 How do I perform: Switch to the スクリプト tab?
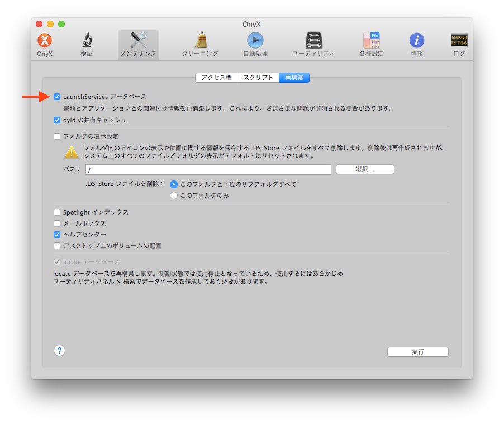(x=258, y=78)
